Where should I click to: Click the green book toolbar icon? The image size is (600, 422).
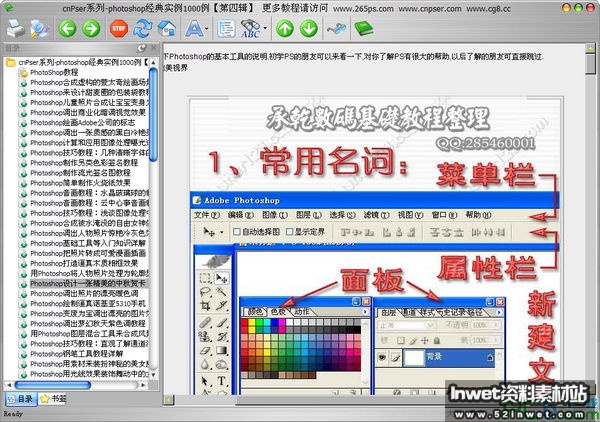364,29
